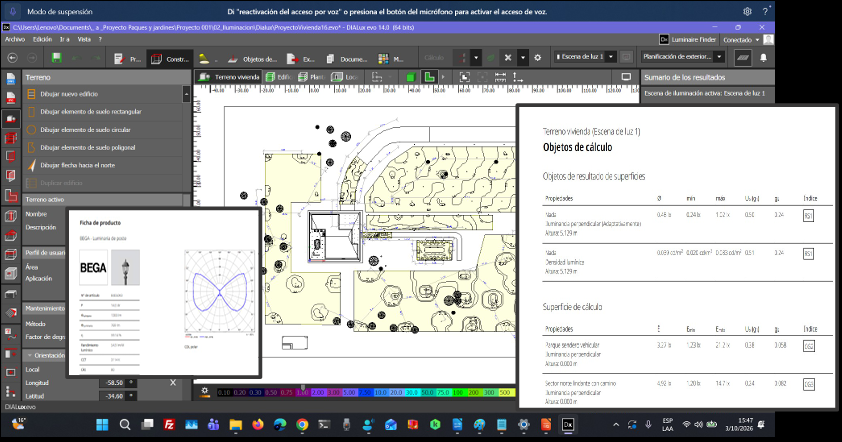This screenshot has width=842, height=442.
Task: Click the green Save project icon
Action: (56, 58)
